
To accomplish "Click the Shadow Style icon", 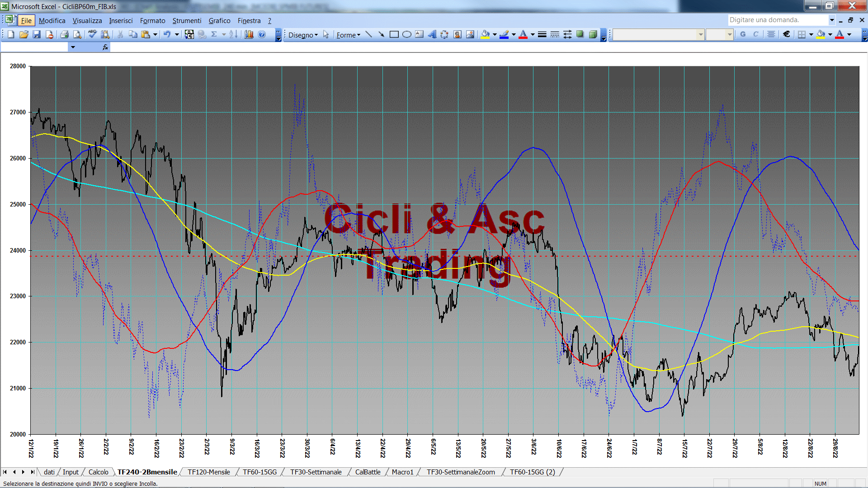I will click(580, 34).
